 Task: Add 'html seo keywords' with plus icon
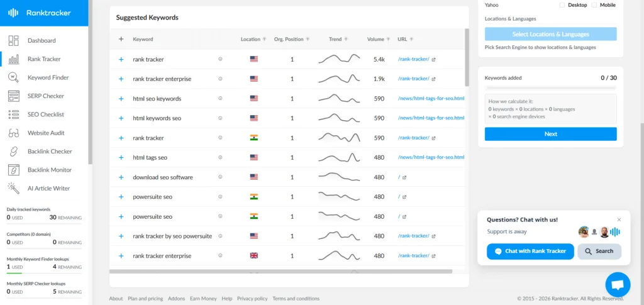click(121, 99)
